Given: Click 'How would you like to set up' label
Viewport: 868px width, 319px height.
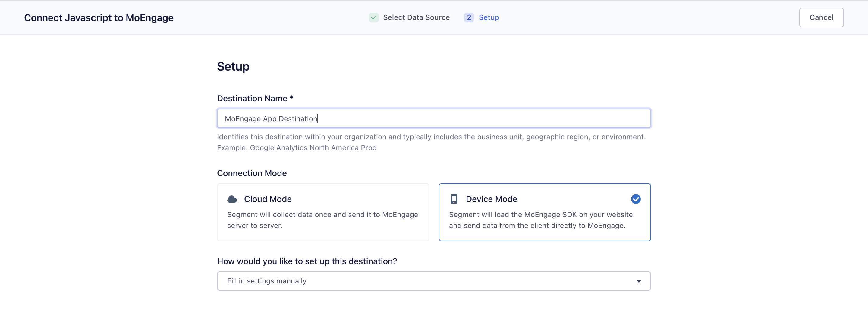Looking at the screenshot, I should 307,261.
